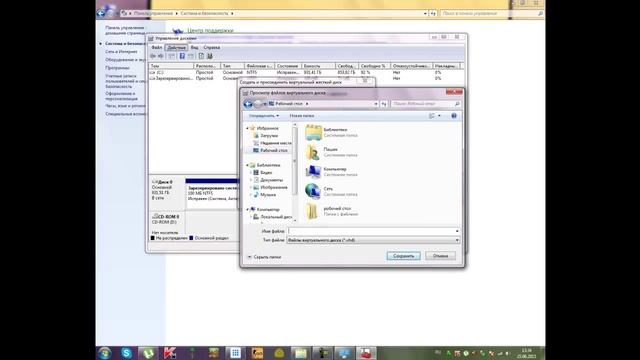Viewport: 640px width, 360px height.
Task: Select Музыка under Библиотеки
Action: point(268,195)
